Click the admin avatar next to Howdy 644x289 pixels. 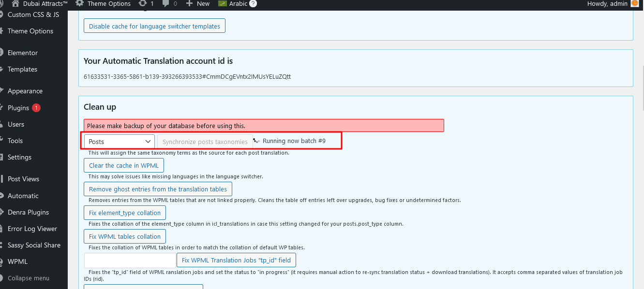634,4
